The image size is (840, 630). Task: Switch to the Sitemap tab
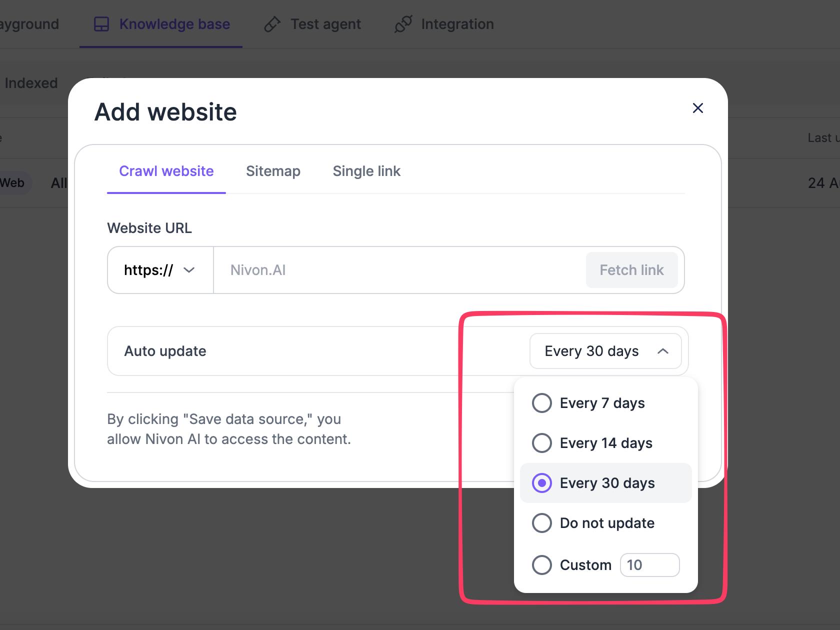coord(273,171)
